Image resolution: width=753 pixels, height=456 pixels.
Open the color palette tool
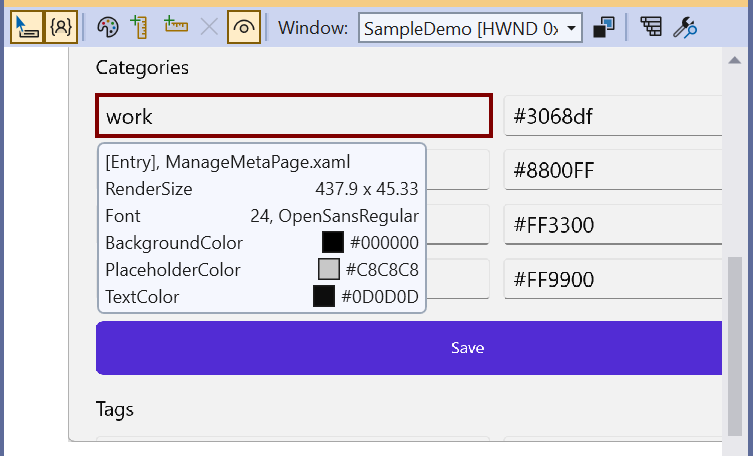[108, 28]
